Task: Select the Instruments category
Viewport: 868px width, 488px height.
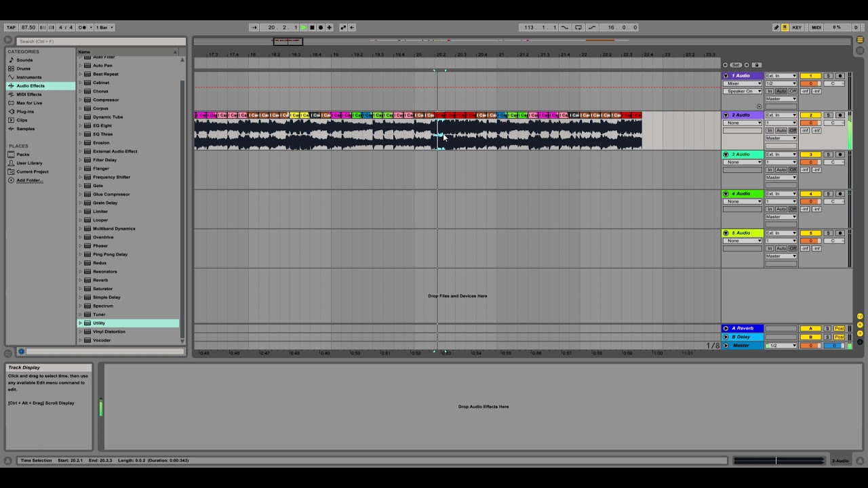Action: (x=28, y=77)
